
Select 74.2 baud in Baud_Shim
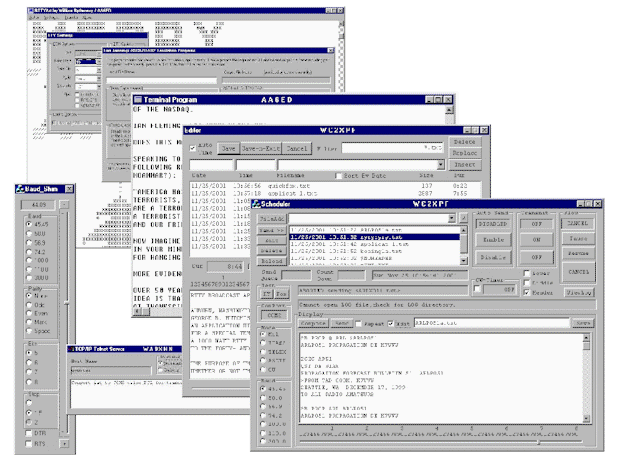pos(29,252)
